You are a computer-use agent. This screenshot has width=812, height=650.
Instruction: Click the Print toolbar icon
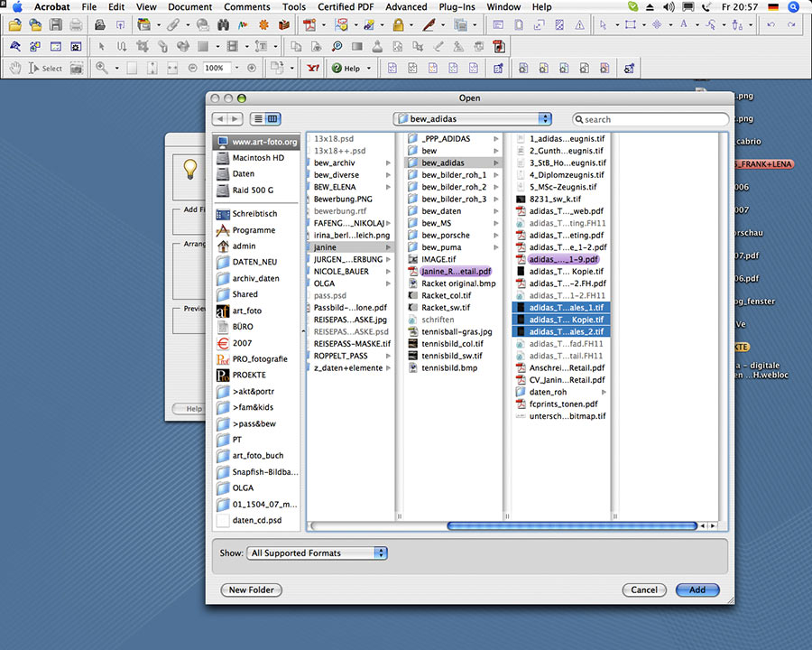(x=76, y=24)
